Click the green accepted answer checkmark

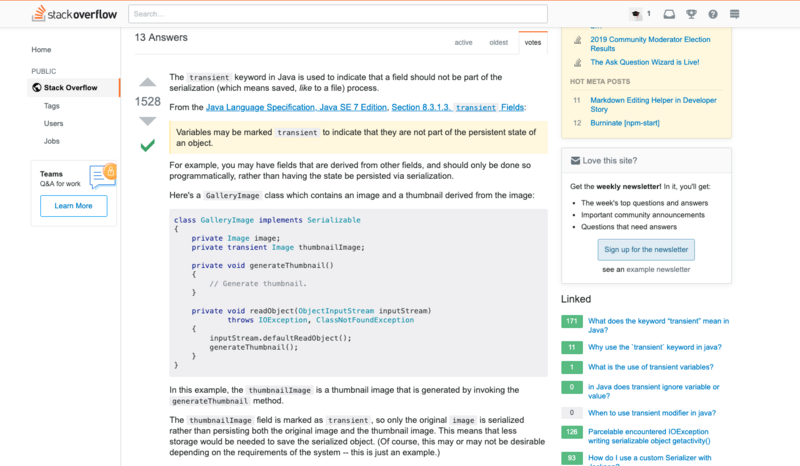[x=147, y=146]
